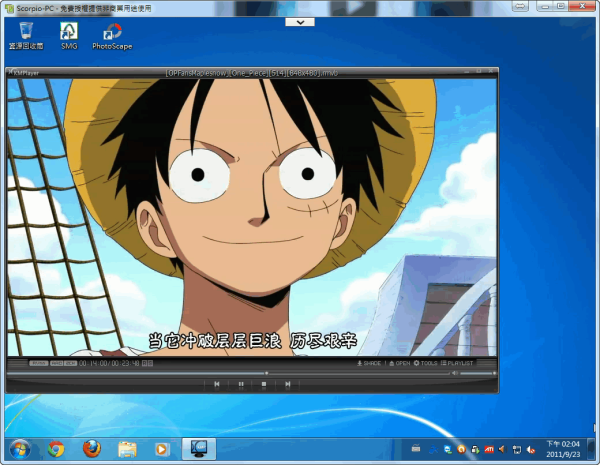Click the TeamViewer tray icon
This screenshot has height=465, width=600.
[448, 449]
